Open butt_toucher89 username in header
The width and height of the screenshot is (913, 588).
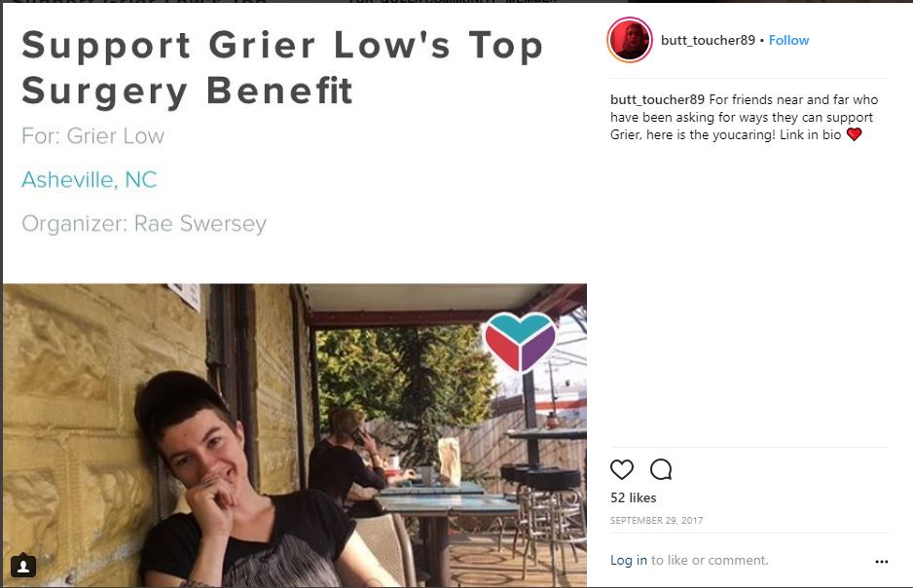pos(708,40)
